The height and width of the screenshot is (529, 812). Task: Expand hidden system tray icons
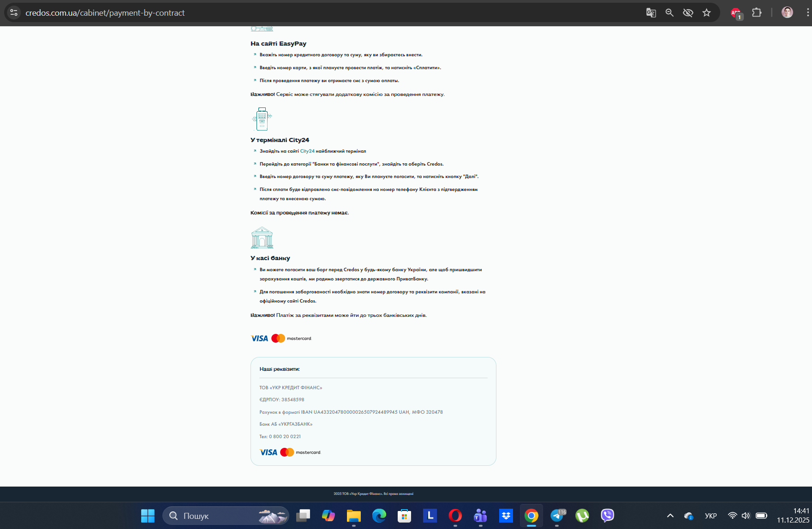point(670,516)
